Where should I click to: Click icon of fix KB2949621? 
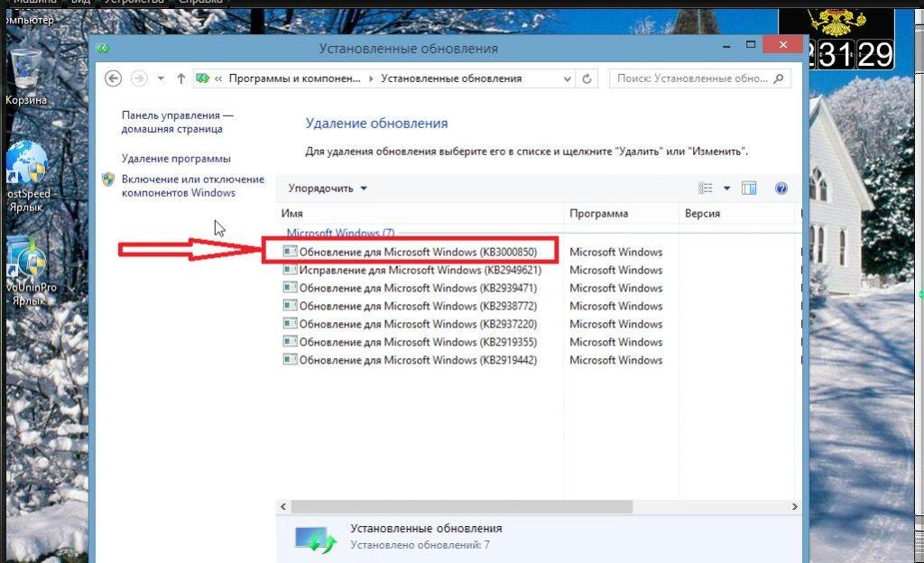point(290,270)
